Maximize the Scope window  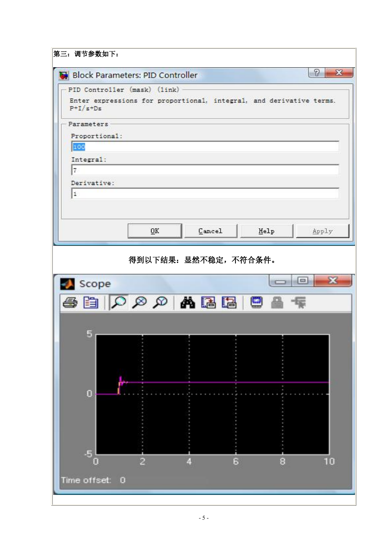pos(303,281)
